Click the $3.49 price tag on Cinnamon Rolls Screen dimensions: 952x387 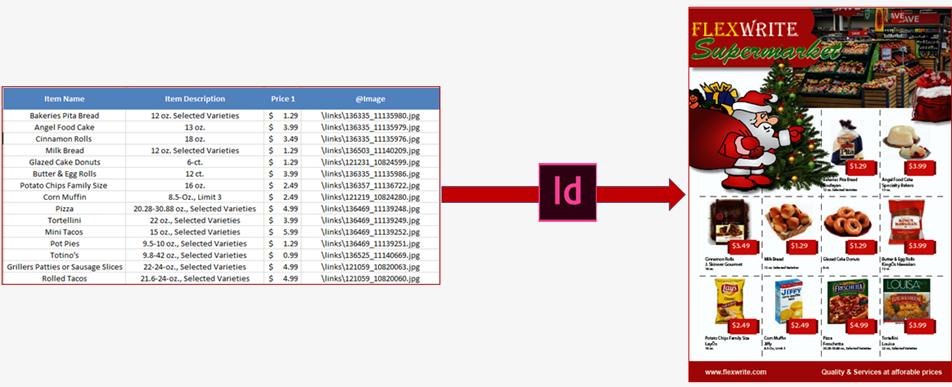[x=741, y=245]
